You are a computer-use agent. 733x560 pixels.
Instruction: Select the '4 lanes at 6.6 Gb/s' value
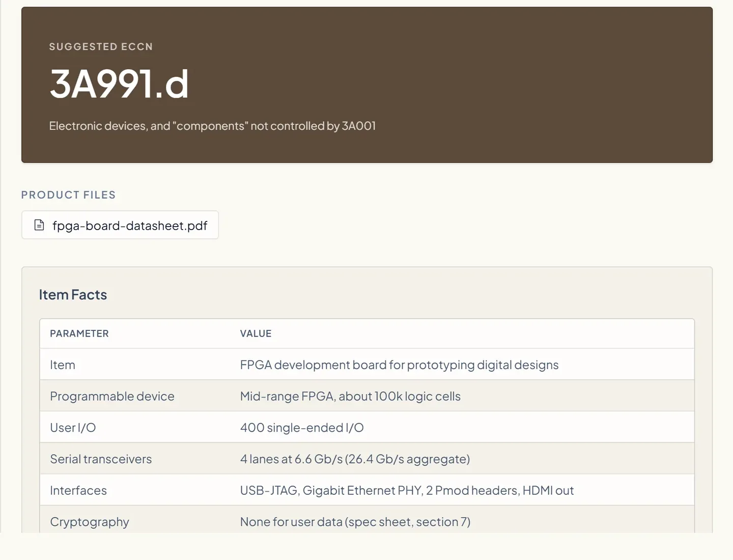tap(355, 459)
